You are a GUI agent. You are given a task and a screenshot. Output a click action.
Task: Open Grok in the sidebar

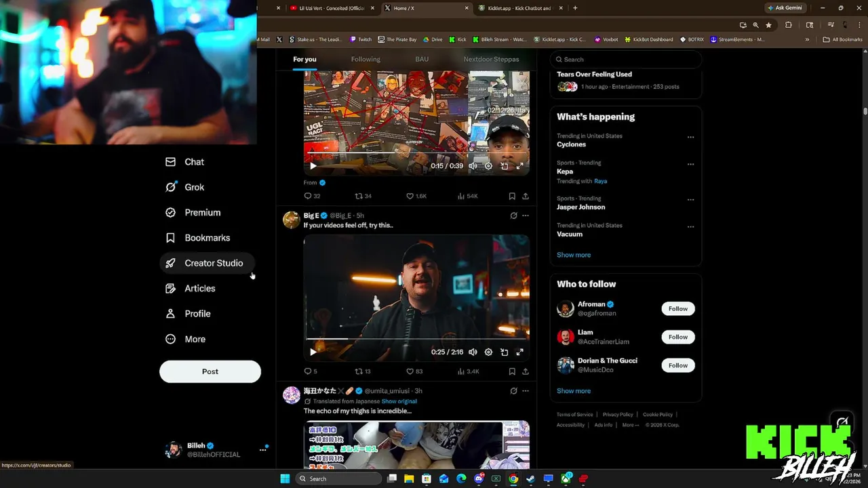[x=184, y=187]
